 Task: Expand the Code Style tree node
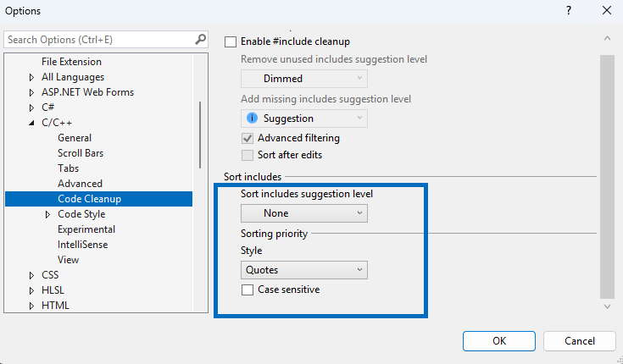tap(48, 214)
